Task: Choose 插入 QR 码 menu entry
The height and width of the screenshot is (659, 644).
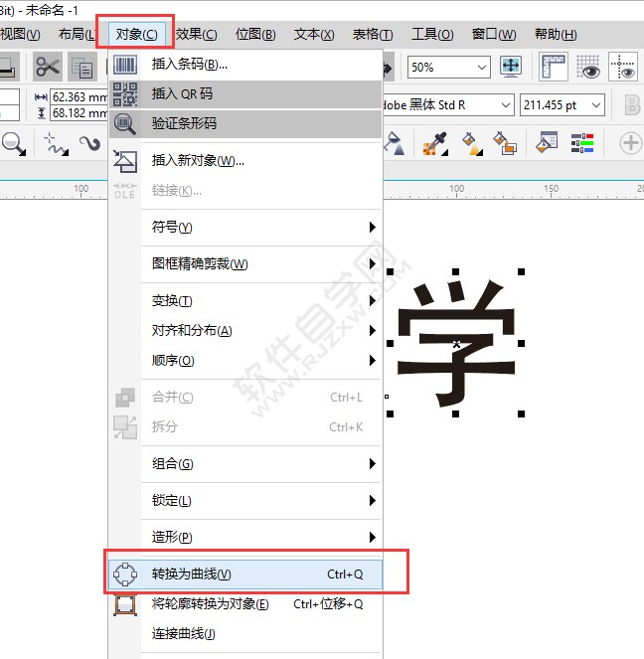Action: pos(245,93)
